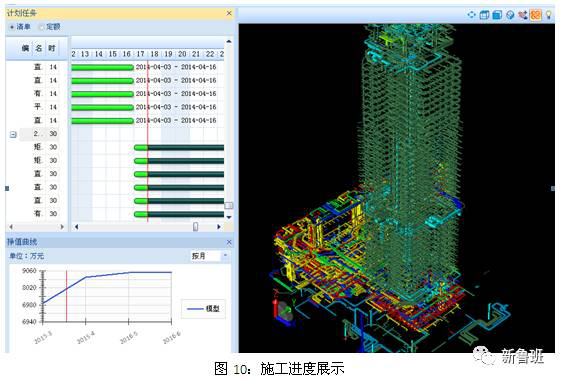Click the wireframe box view icon

(484, 15)
